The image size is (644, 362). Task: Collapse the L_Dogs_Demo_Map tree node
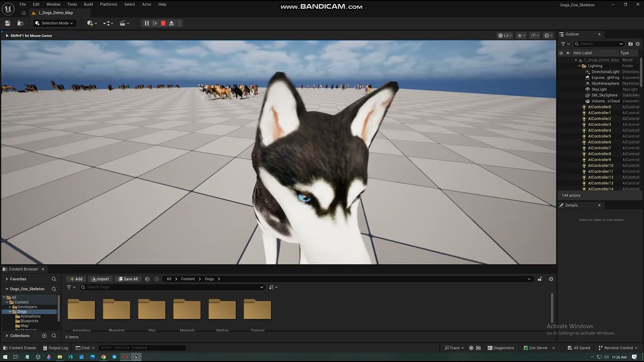[x=576, y=60]
